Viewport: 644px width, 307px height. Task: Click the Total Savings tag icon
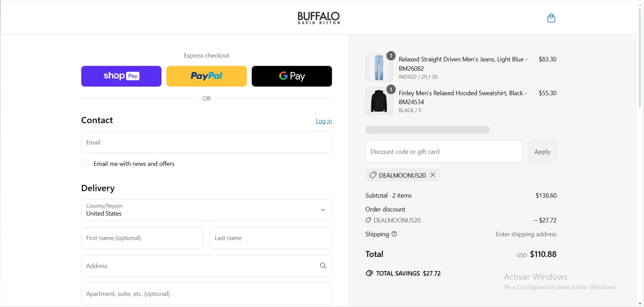(369, 273)
